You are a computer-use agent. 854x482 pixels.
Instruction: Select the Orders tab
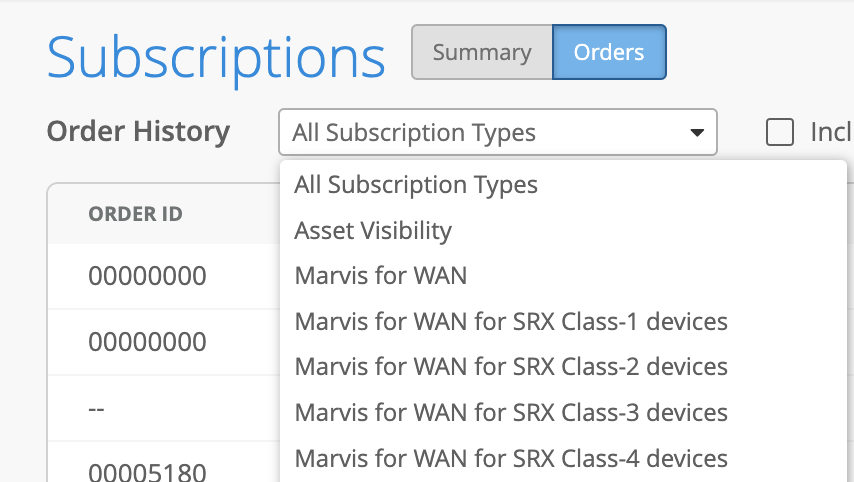(x=609, y=53)
